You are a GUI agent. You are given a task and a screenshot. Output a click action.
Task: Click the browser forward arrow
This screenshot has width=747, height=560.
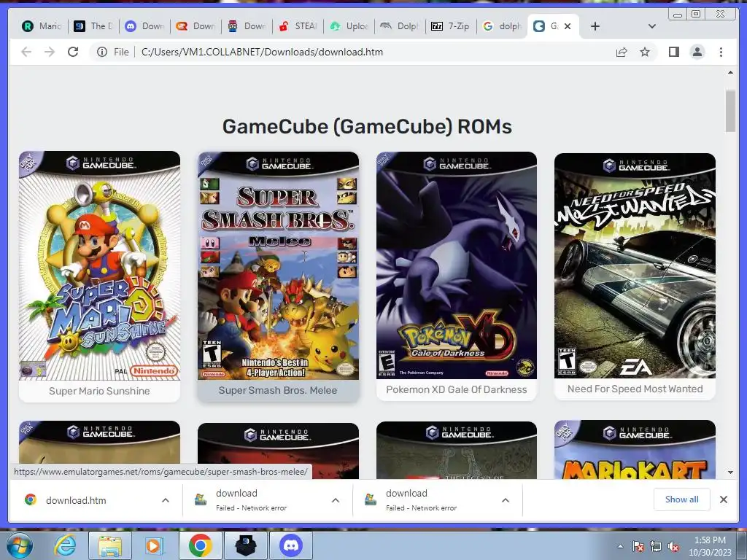coord(50,52)
